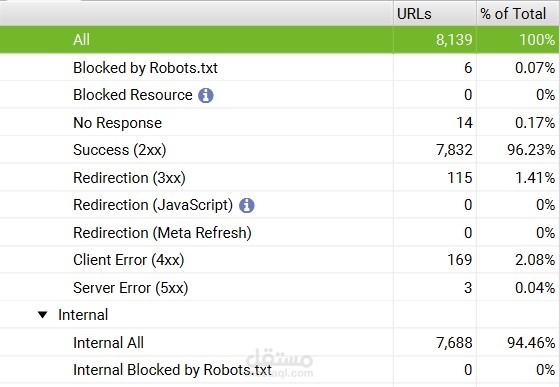Screen dimensions: 560x387
Task: Select the Internal All row
Action: coord(279,343)
